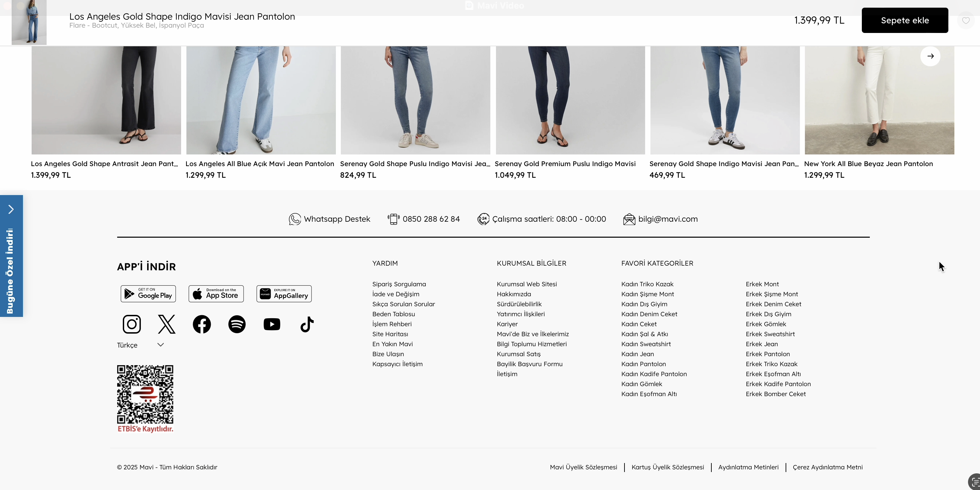Open Mavi's X (Twitter) icon

coord(167,324)
